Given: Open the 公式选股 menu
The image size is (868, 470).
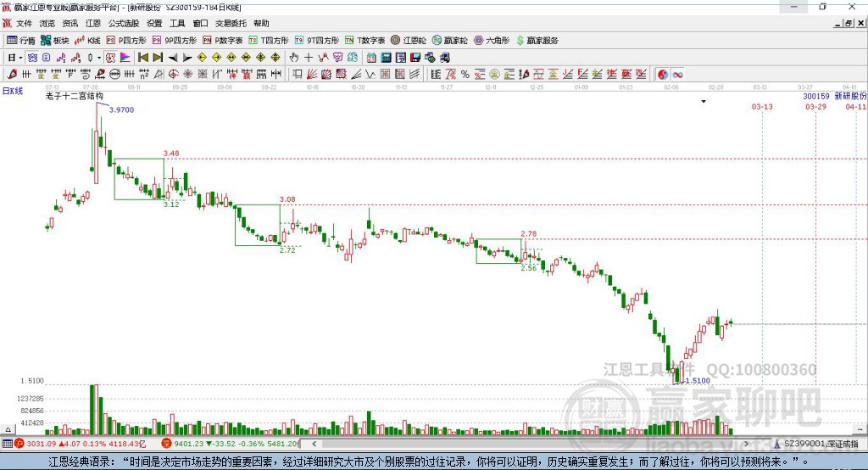Looking at the screenshot, I should tap(124, 23).
